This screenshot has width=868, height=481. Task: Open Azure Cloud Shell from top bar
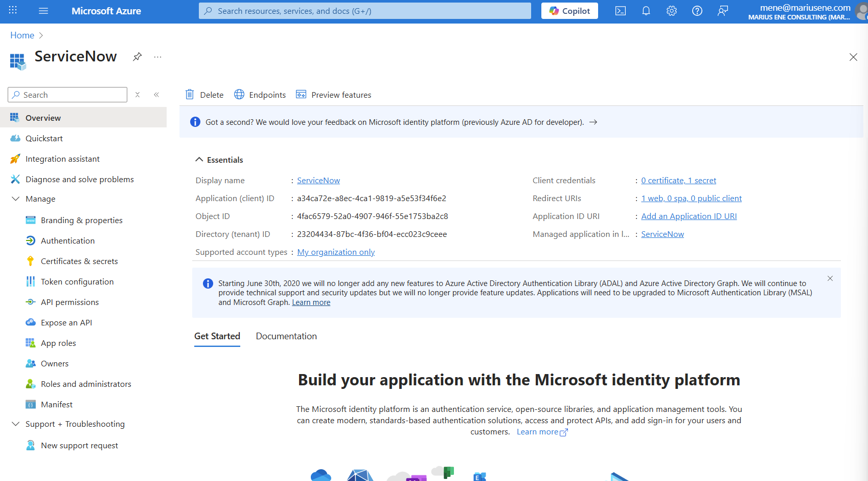[x=620, y=11]
